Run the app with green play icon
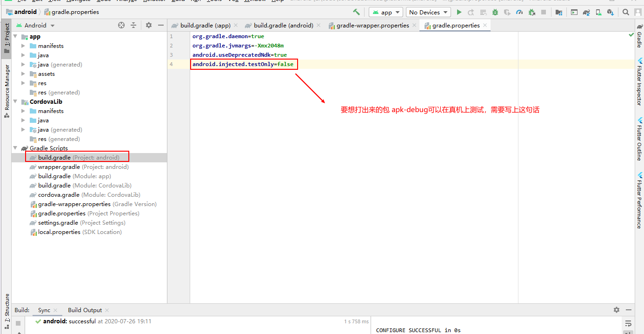Viewport: 644px width, 334px height. [459, 12]
